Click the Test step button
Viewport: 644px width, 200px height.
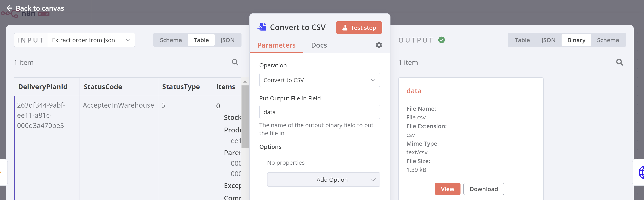click(359, 28)
